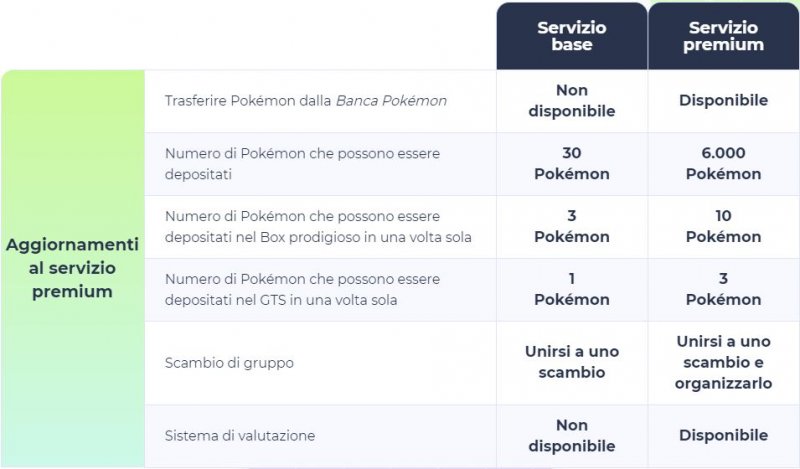This screenshot has width=800, height=469.
Task: Select the 30 Pokémon base service cell
Action: (x=571, y=164)
